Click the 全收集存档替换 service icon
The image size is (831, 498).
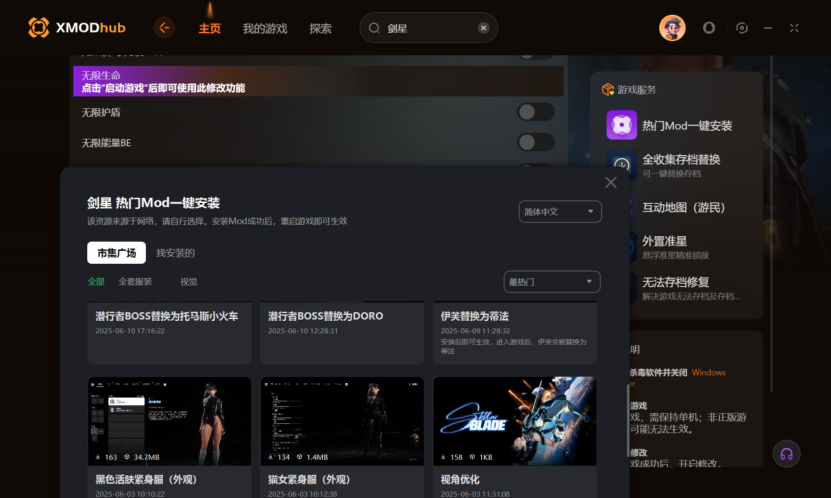coord(622,165)
